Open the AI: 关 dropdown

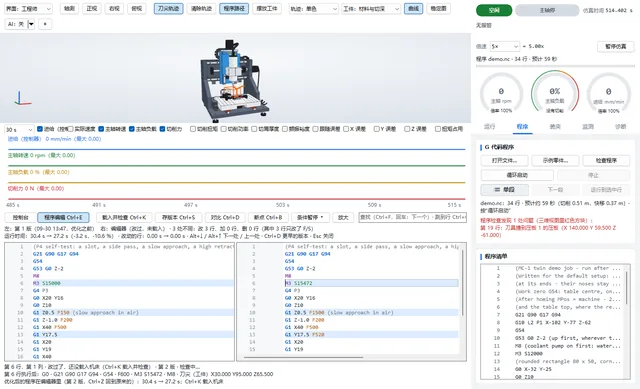click(x=20, y=24)
